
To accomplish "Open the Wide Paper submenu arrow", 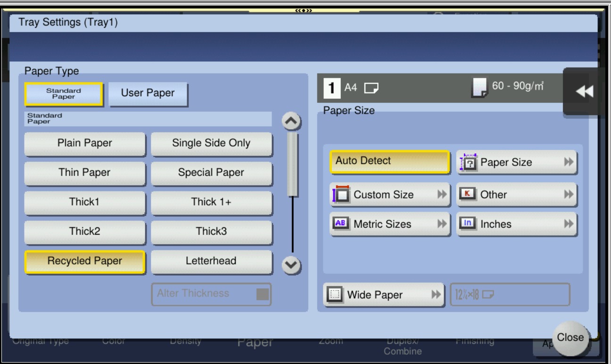I will pyautogui.click(x=435, y=295).
